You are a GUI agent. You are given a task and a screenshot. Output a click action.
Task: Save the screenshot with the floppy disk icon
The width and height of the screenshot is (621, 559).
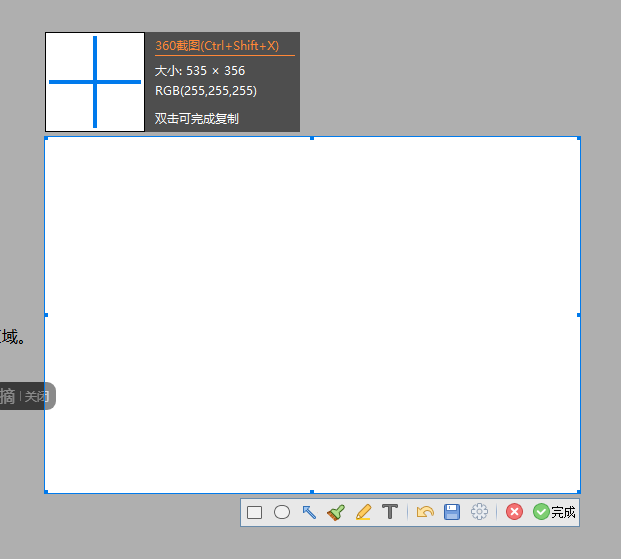(x=452, y=512)
